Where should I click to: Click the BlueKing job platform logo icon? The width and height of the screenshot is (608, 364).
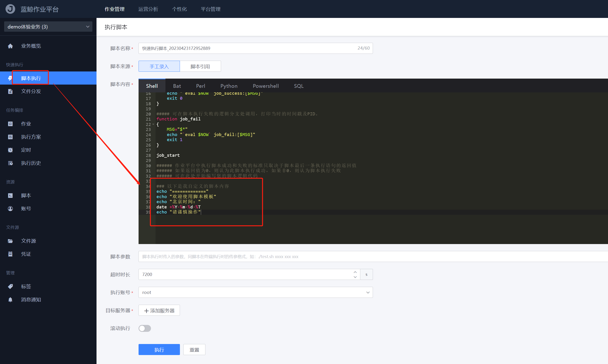coord(10,9)
